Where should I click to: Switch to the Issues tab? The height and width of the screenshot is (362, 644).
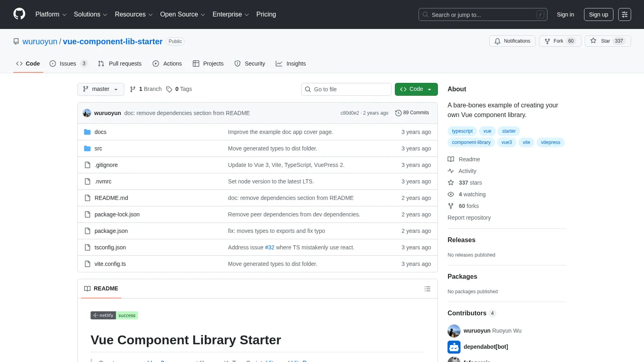[x=68, y=64]
